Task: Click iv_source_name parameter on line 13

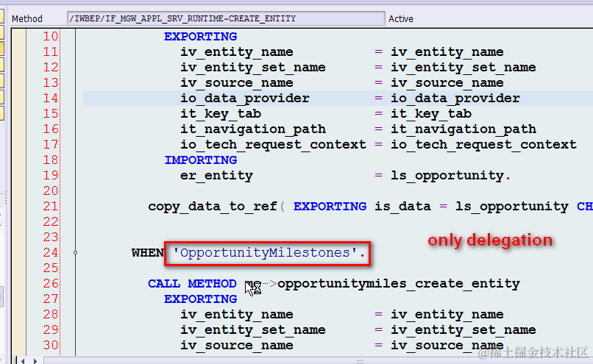Action: (x=237, y=83)
